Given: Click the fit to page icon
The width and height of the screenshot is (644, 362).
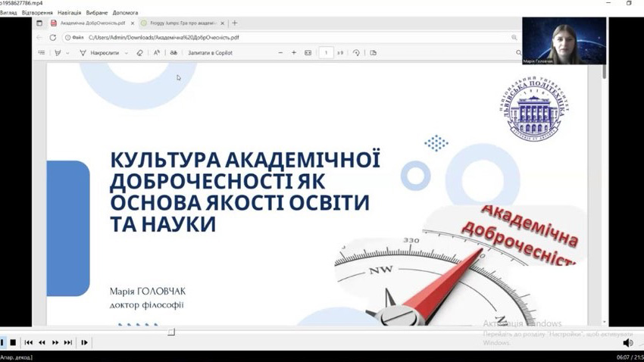Looking at the screenshot, I should [x=308, y=52].
